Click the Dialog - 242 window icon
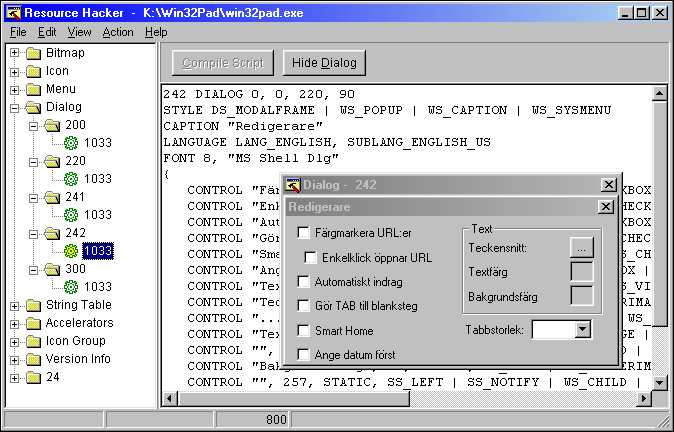The image size is (674, 432). pyautogui.click(x=293, y=185)
